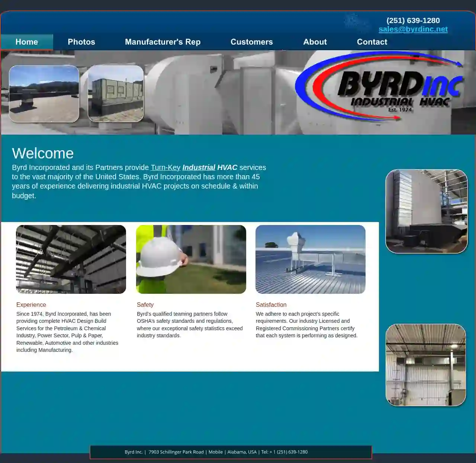Open the rooftop vent unit photo
This screenshot has height=463, width=476.
pyautogui.click(x=311, y=259)
